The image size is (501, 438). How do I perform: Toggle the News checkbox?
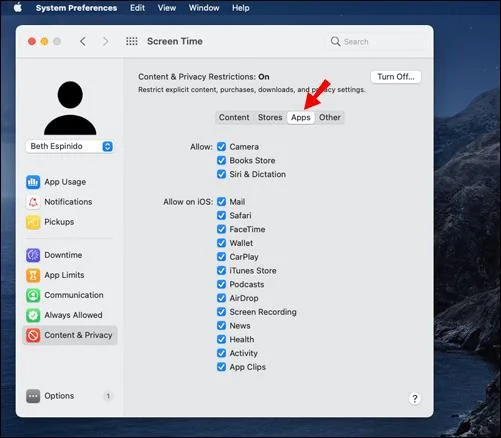tap(221, 325)
